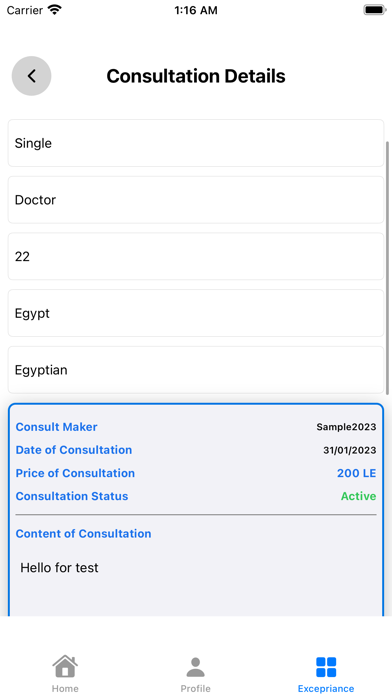Switch to the Home tab label

[65, 688]
